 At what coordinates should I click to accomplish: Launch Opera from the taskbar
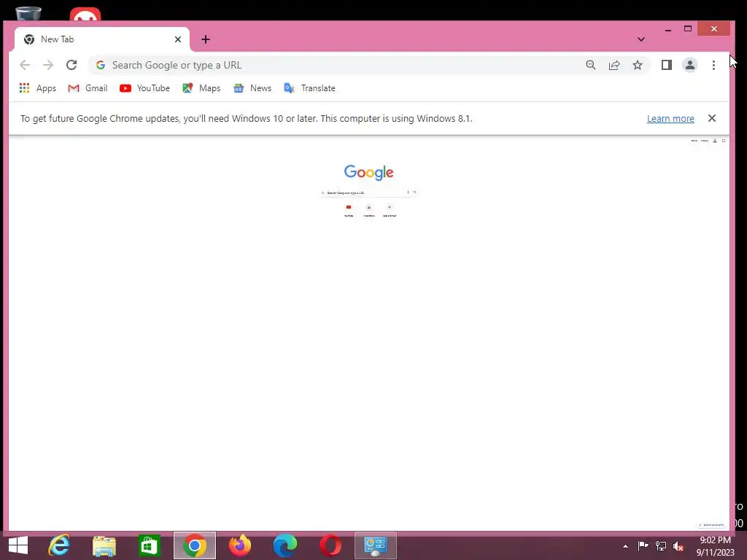pyautogui.click(x=330, y=545)
